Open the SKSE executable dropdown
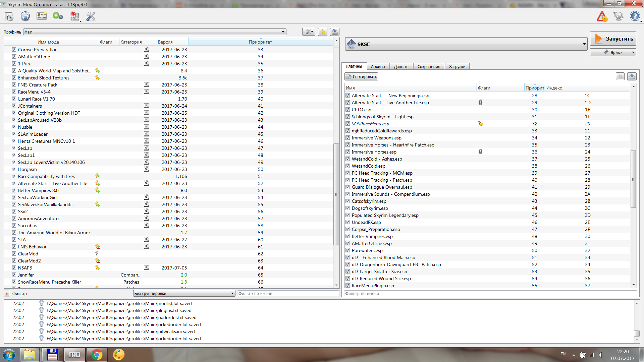Screen dimensions: 644x362 pos(584,44)
